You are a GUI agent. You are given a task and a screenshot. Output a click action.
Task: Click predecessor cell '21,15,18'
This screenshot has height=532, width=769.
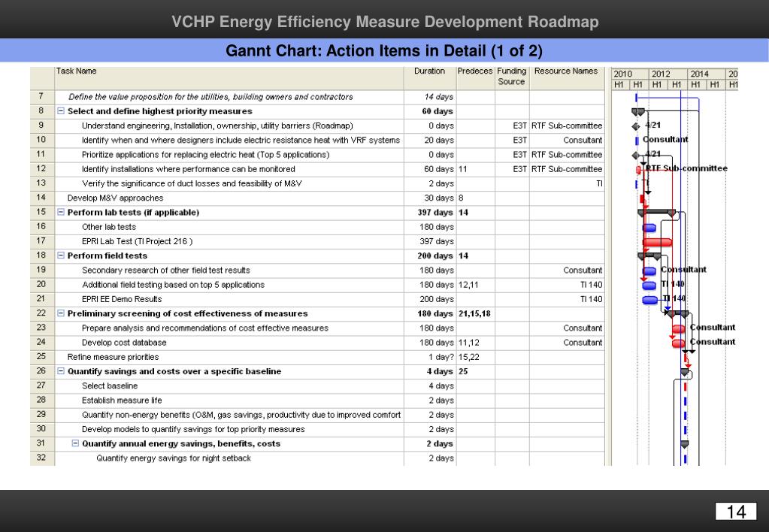click(475, 314)
